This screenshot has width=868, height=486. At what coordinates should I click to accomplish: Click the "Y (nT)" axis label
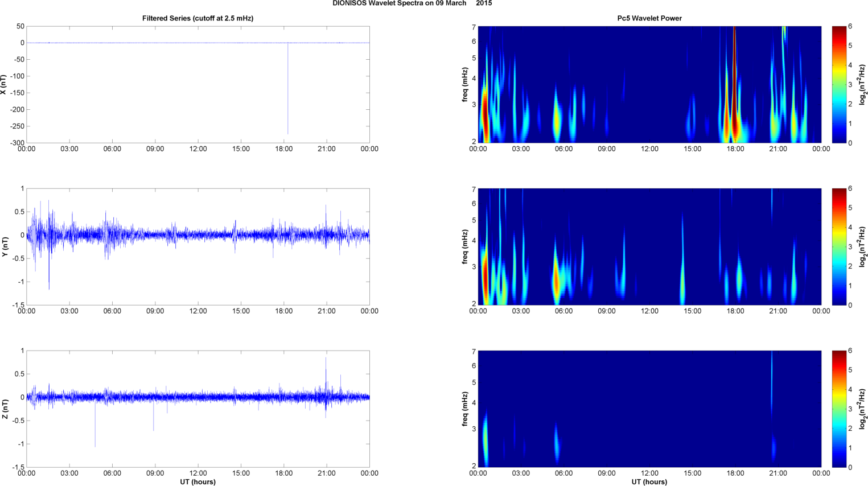tap(4, 246)
